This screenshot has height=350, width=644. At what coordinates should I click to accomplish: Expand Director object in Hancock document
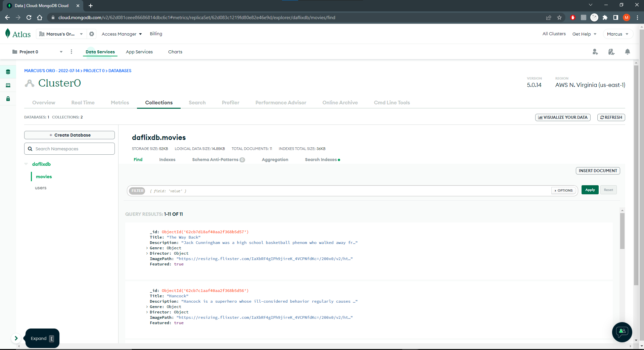coord(147,312)
